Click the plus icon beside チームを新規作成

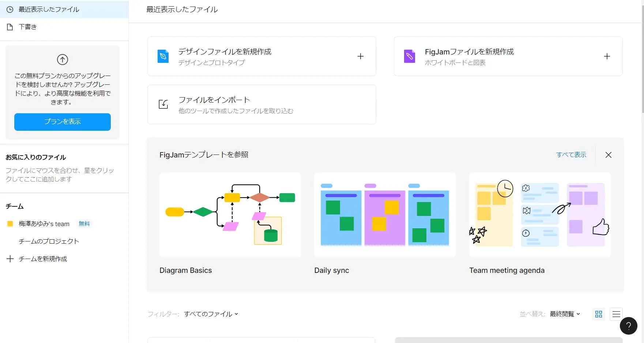10,259
